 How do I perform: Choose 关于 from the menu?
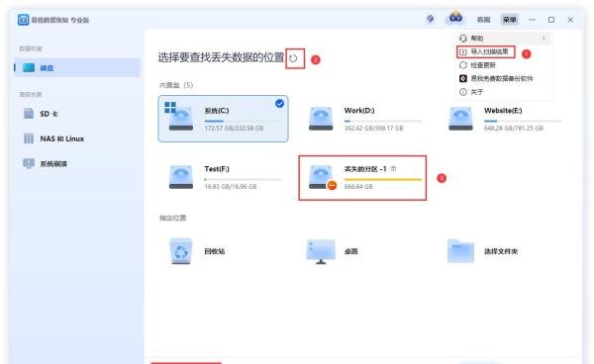pos(471,92)
